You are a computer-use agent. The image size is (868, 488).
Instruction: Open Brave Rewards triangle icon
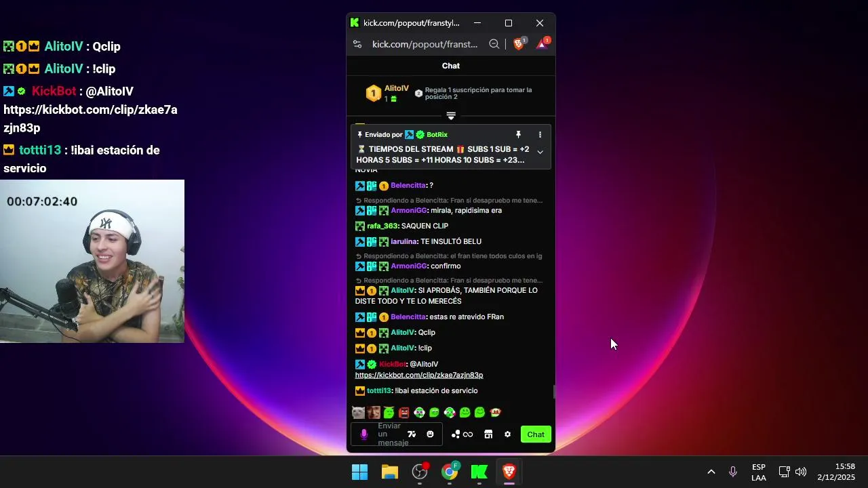(542, 43)
